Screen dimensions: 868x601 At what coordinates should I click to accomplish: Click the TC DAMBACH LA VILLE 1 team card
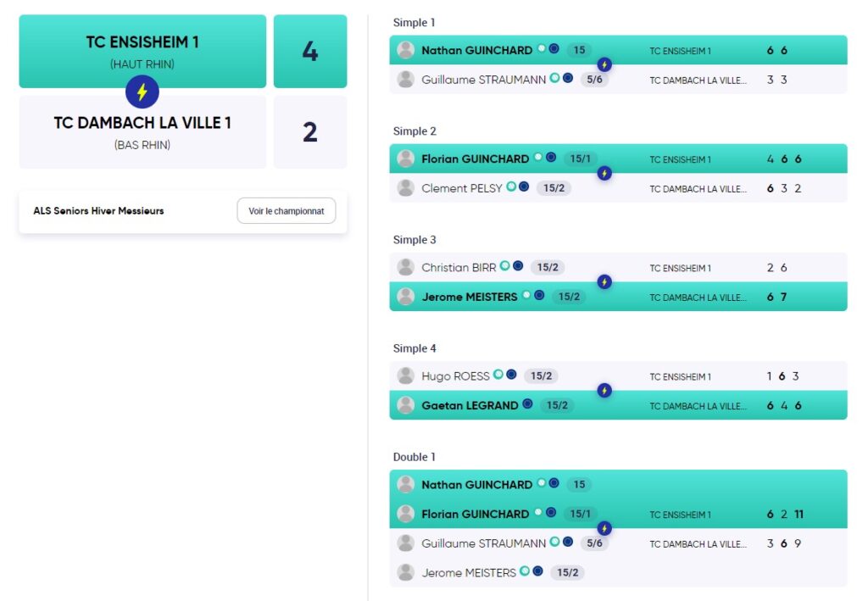click(x=142, y=132)
